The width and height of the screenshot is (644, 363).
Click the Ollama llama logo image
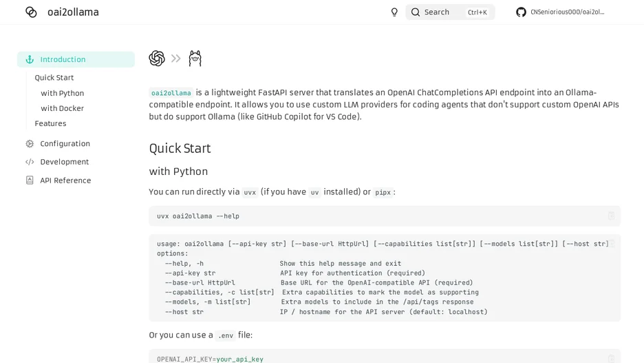pos(195,59)
